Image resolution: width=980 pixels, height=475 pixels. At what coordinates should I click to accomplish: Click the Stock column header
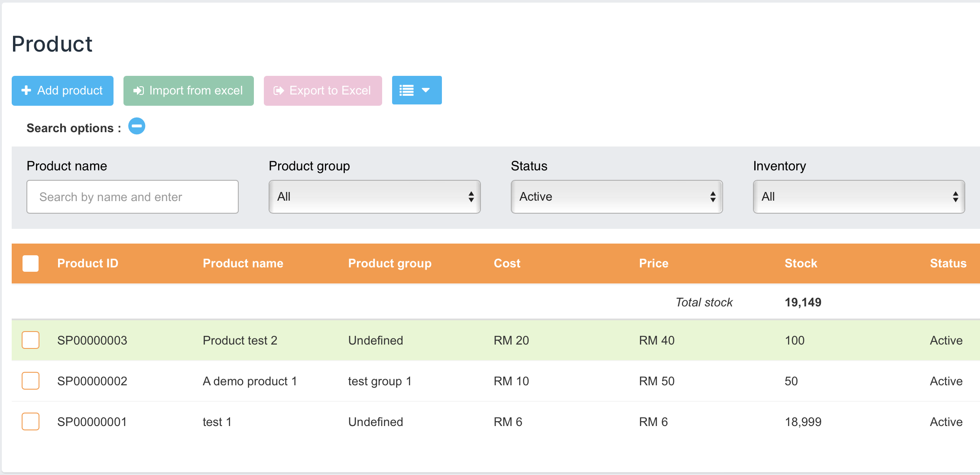click(801, 263)
